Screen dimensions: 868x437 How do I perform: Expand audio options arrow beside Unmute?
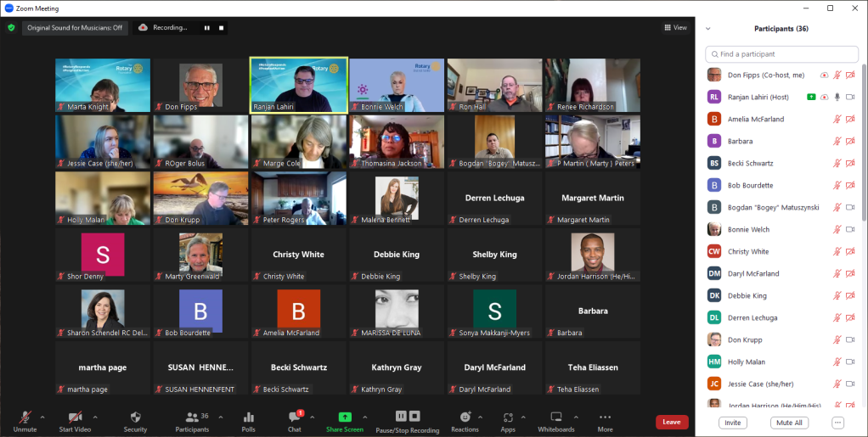[44, 417]
